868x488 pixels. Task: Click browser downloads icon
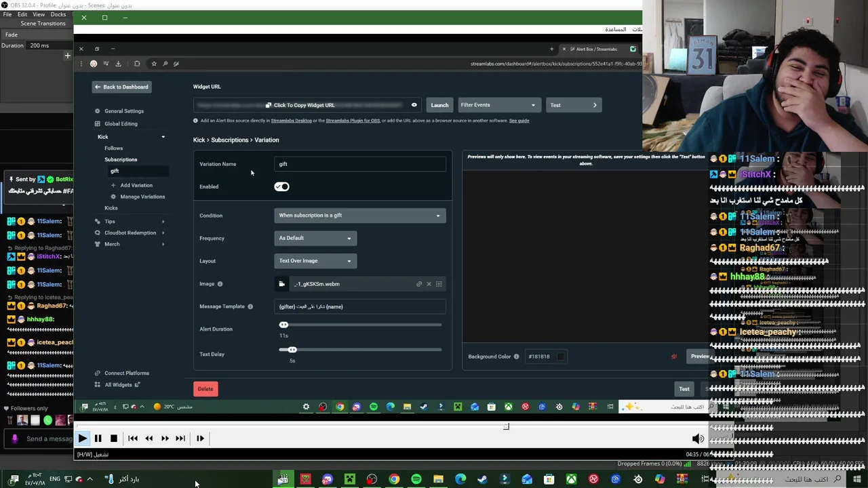point(118,64)
